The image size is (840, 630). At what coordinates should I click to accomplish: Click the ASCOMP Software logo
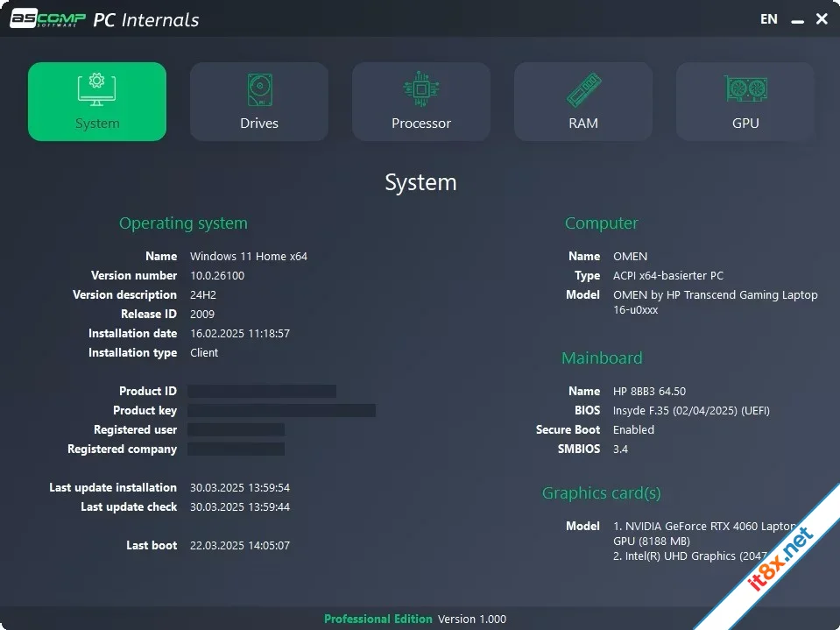[47, 18]
